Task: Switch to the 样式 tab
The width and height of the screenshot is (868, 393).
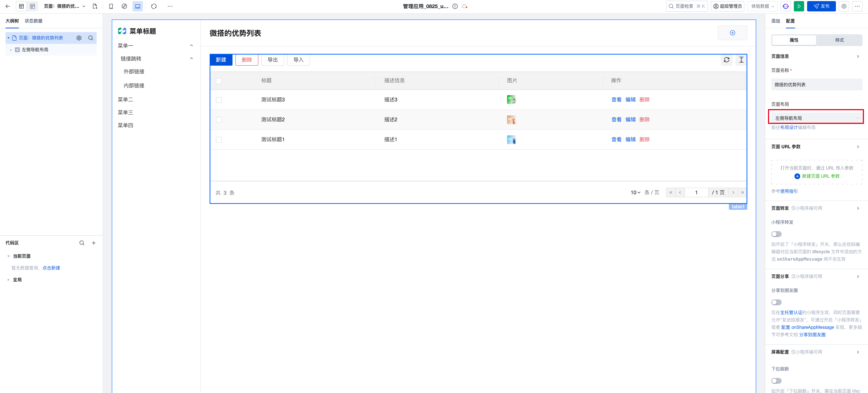Action: [840, 40]
